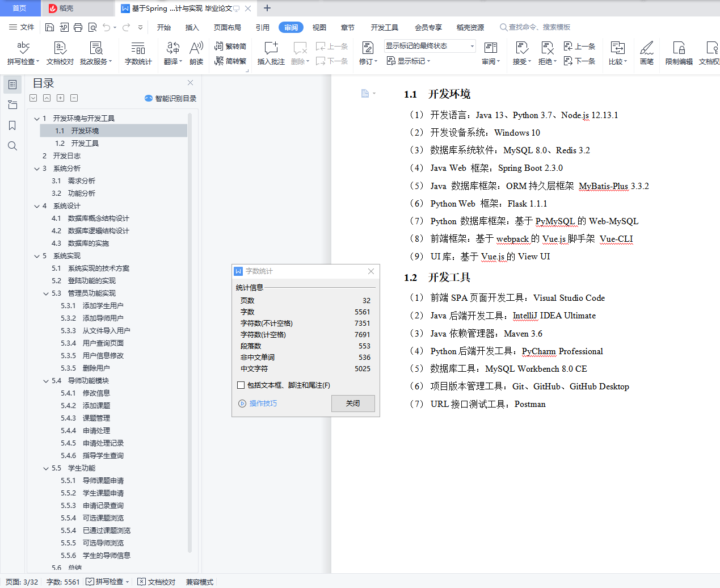This screenshot has width=720, height=588.
Task: Click the smart TOC recognition (智能识别目录) link
Action: pyautogui.click(x=171, y=98)
